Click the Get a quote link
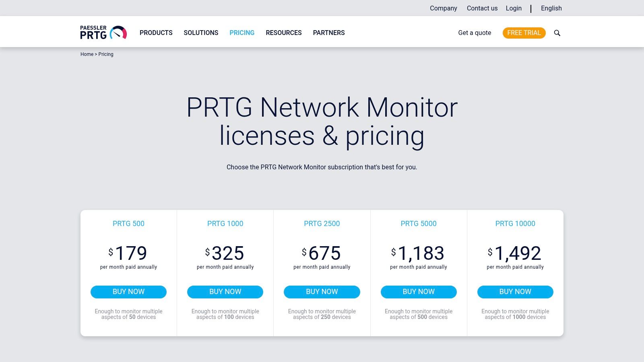 [475, 33]
